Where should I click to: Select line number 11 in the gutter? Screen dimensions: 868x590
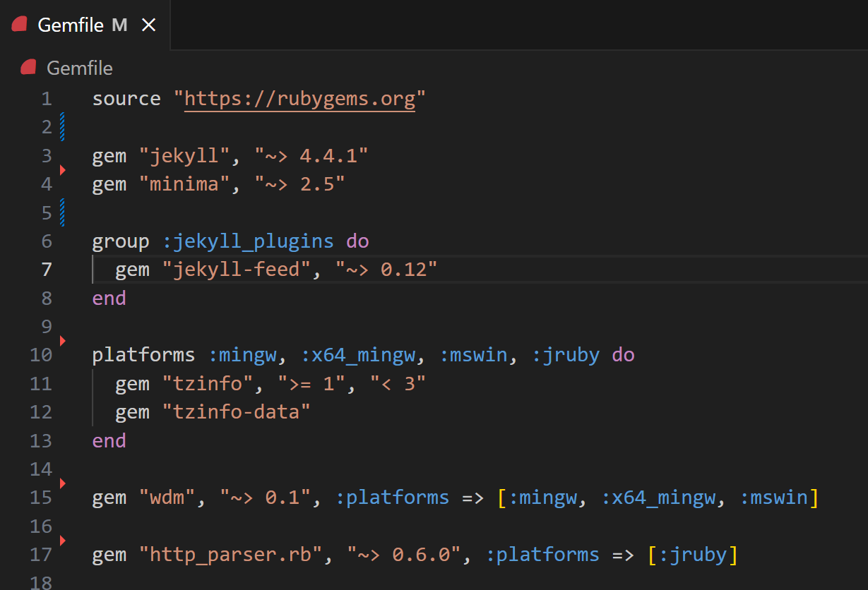[x=41, y=384]
